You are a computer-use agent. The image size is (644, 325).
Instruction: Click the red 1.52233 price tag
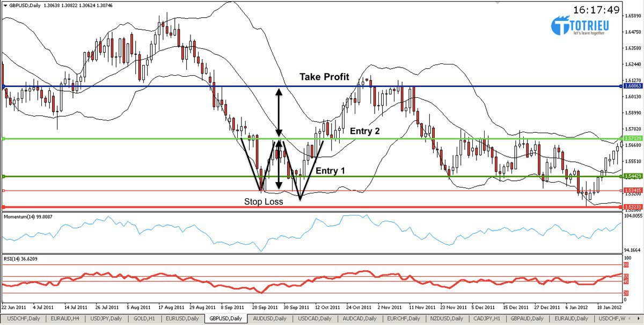pyautogui.click(x=631, y=207)
